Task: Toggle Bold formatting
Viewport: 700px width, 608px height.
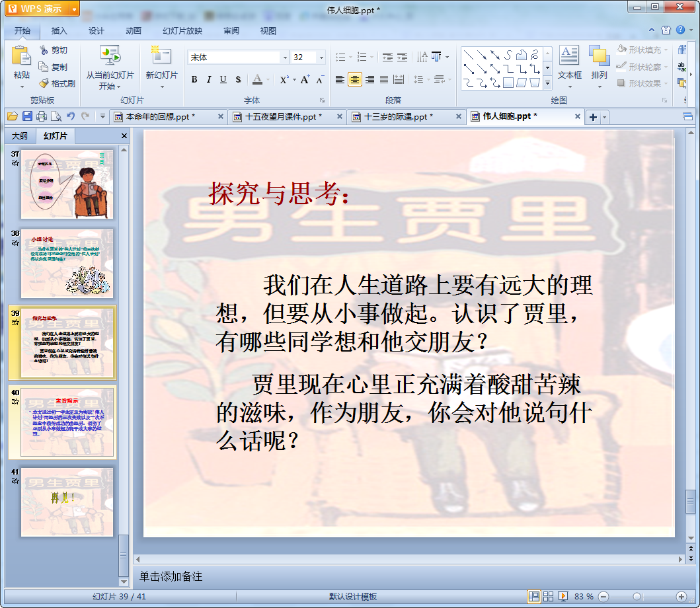Action: tap(194, 79)
